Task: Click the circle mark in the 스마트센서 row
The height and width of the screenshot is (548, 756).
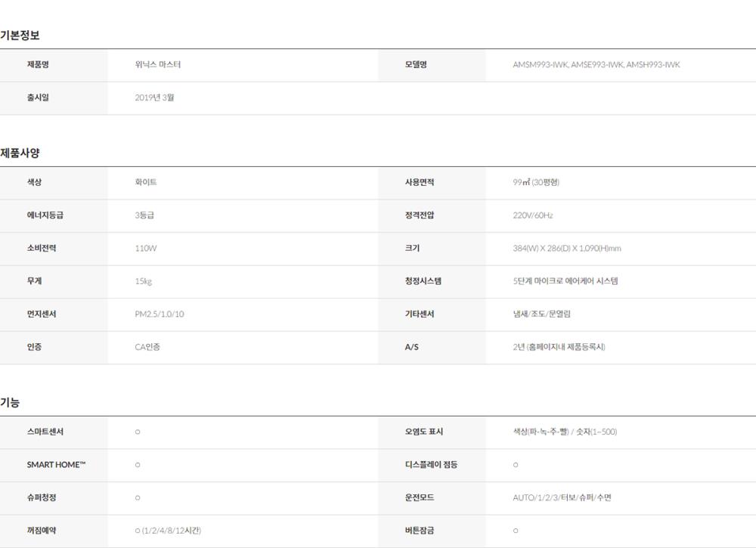Action: 138,432
